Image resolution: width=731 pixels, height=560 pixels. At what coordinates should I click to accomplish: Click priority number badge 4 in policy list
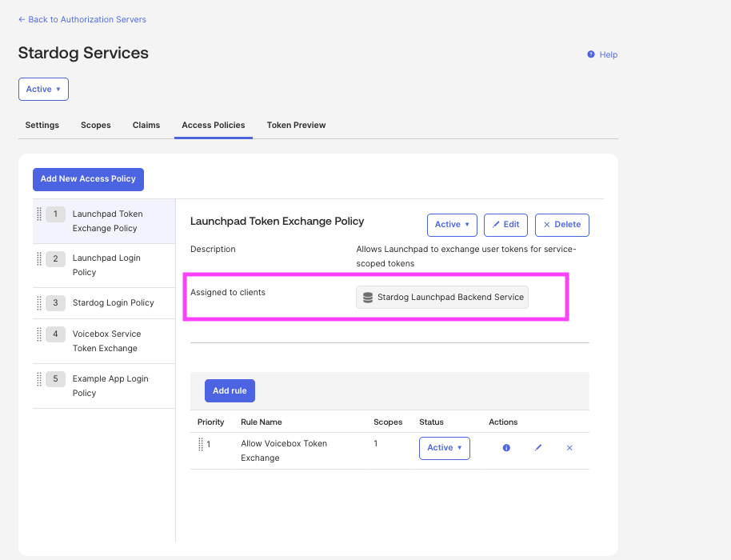tap(55, 334)
